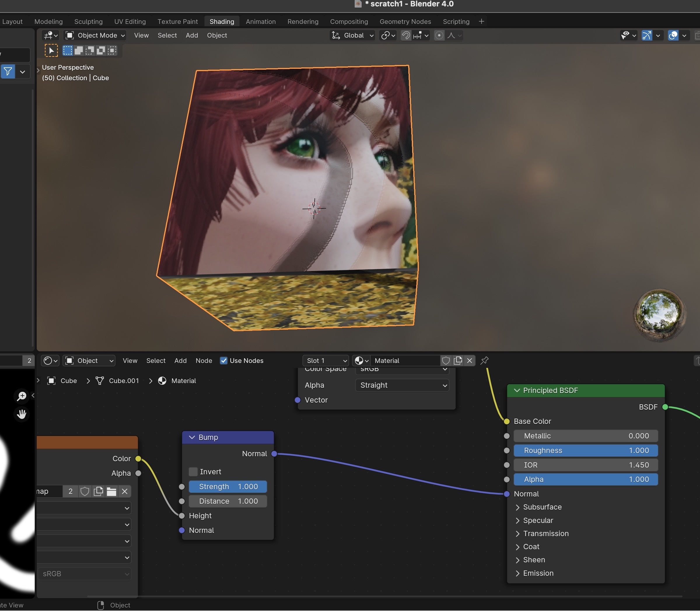
Task: Duplicate the Material with new material icon
Action: pyautogui.click(x=458, y=361)
